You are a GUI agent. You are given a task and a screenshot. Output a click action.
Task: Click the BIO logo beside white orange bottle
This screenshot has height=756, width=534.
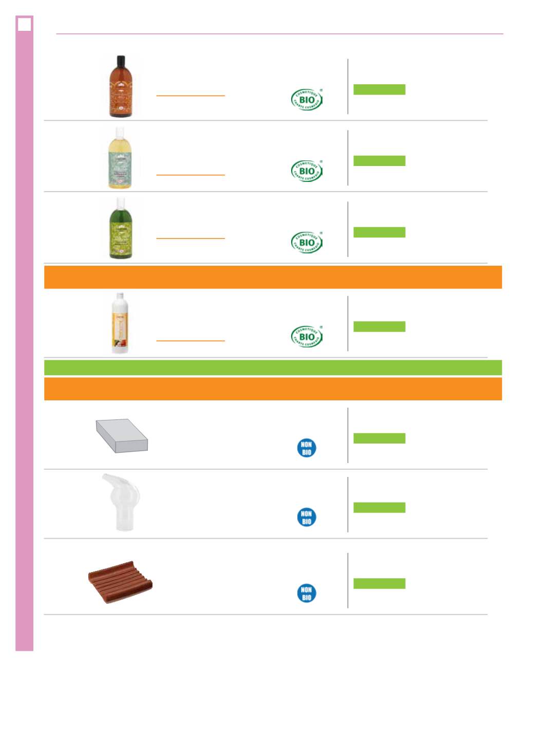pos(307,336)
